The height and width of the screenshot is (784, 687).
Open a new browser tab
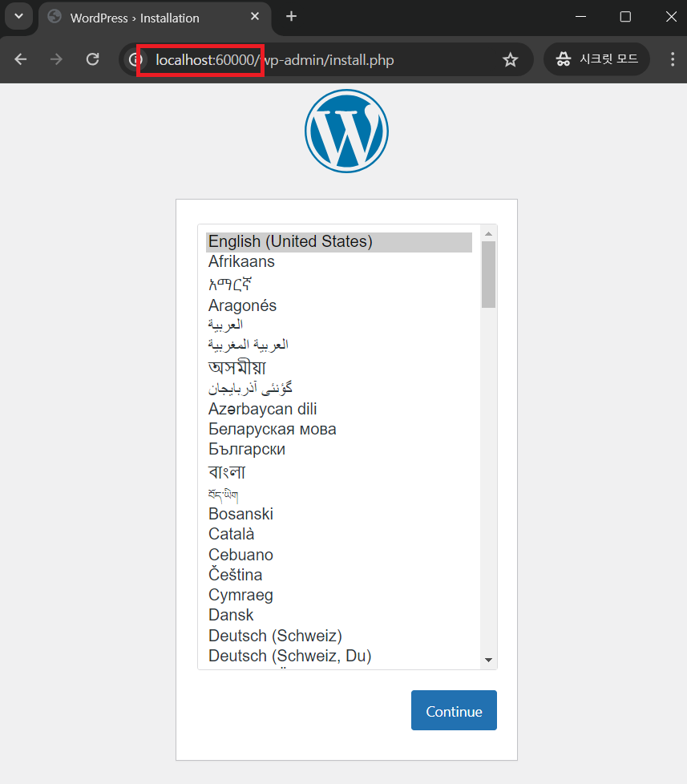[x=291, y=17]
